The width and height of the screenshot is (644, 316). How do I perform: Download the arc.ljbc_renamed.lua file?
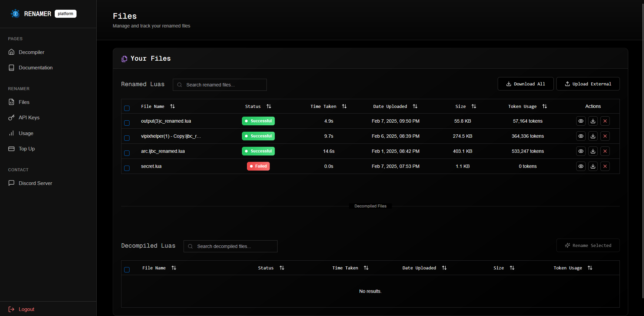tap(593, 151)
